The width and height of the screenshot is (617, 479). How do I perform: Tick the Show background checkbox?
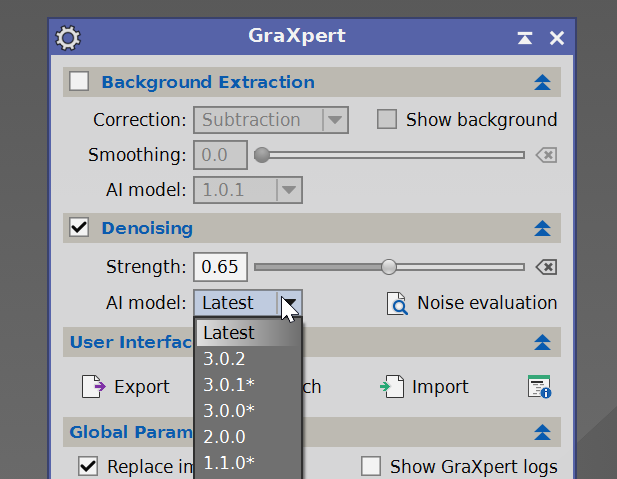[x=386, y=120]
